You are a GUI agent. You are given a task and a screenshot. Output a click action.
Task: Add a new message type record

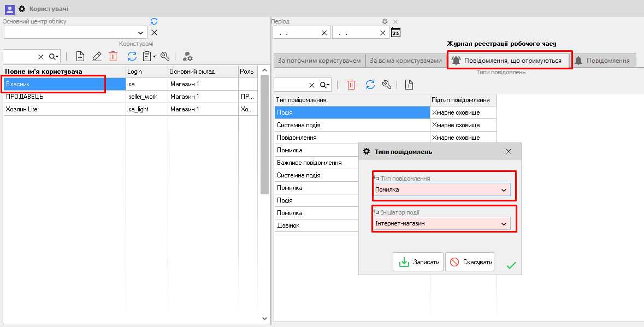click(409, 85)
